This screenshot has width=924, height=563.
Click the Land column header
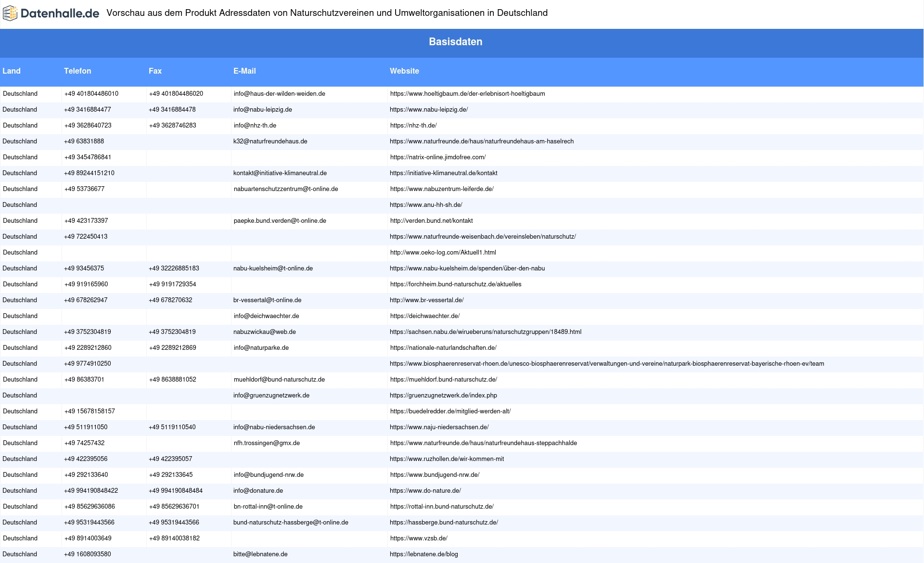12,71
